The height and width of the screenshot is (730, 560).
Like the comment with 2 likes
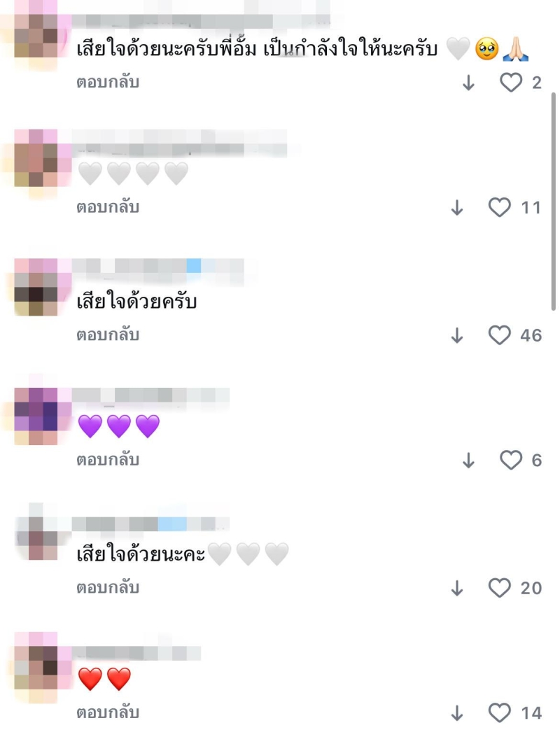point(511,83)
